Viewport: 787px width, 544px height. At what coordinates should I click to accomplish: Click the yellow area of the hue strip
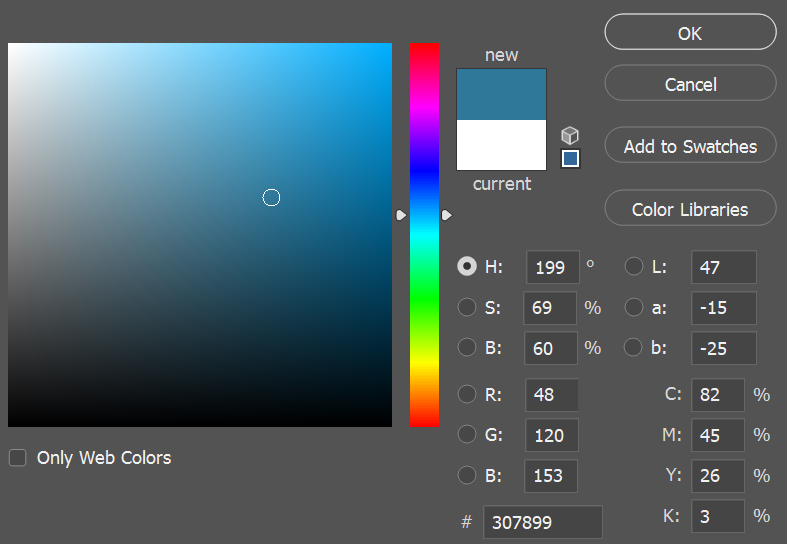point(425,362)
